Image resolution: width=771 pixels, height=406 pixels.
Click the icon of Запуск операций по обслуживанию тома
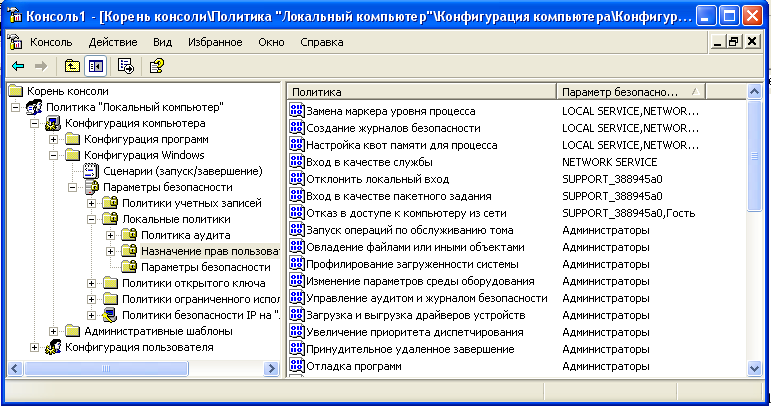pyautogui.click(x=297, y=229)
